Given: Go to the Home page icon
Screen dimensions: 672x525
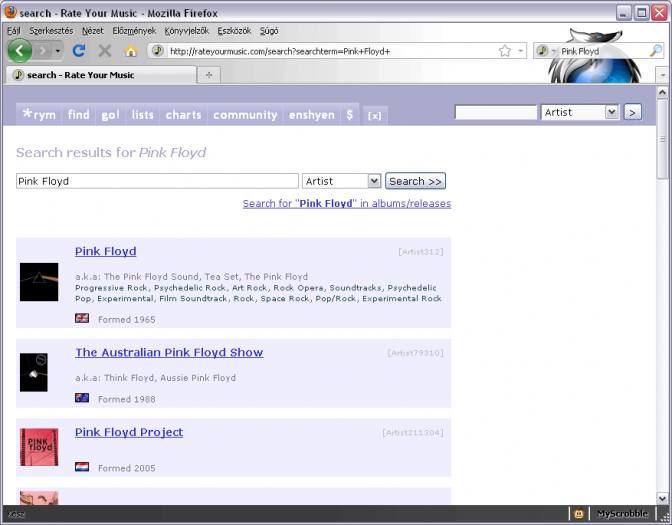Looking at the screenshot, I should (131, 51).
